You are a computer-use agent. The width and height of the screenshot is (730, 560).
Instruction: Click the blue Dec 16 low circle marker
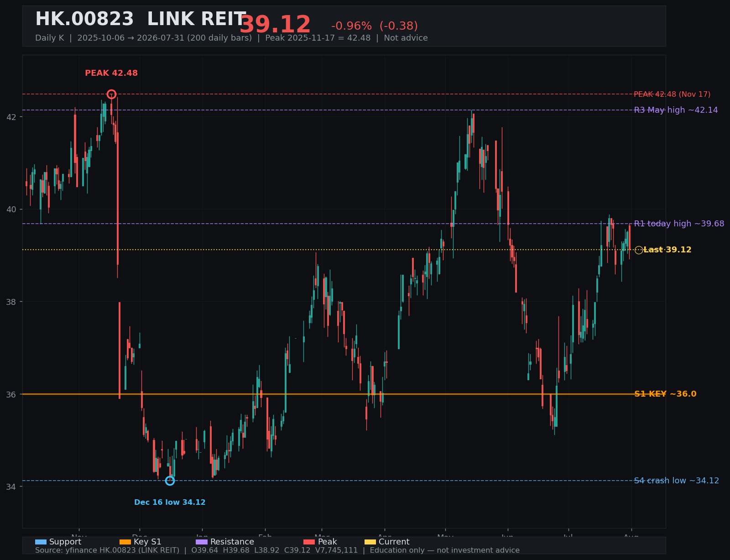point(170,481)
